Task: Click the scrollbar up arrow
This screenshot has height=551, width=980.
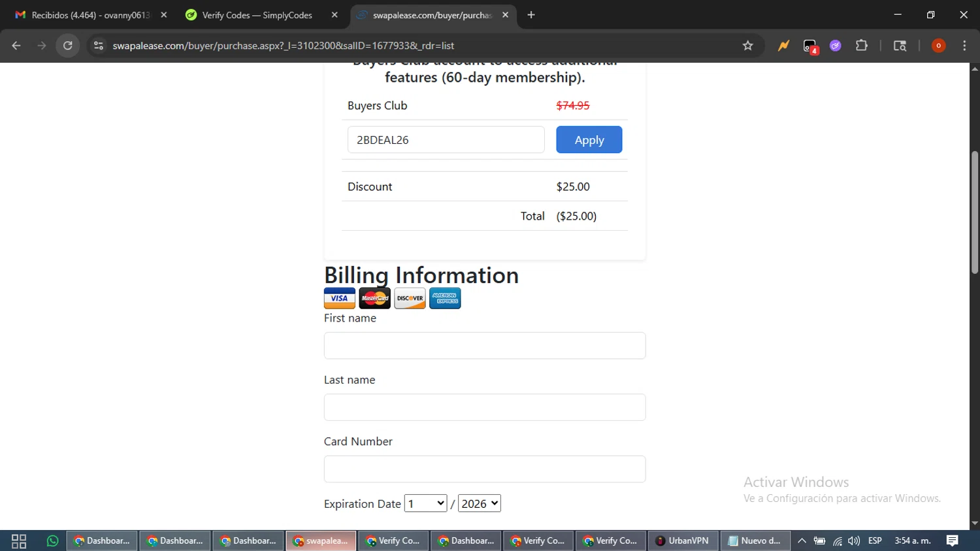Action: pos(975,69)
